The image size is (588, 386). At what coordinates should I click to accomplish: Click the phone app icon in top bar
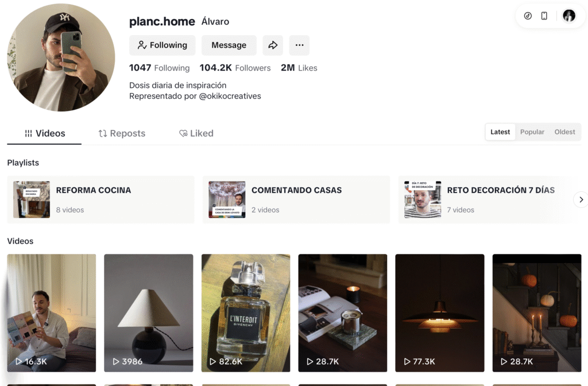click(544, 16)
